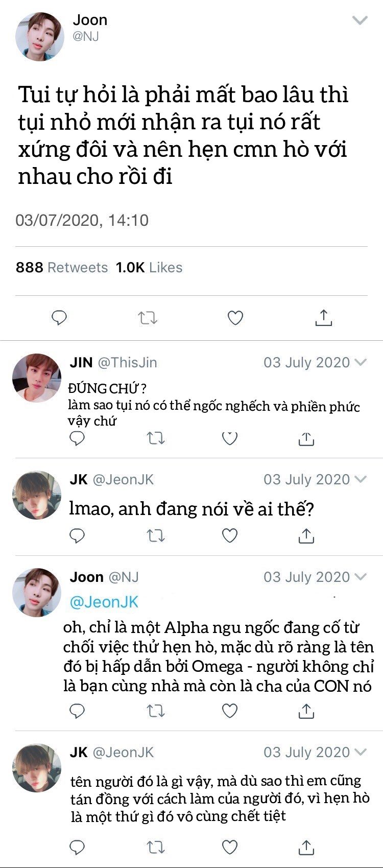Like JK's final reply at the bottom
383x868 pixels.
pyautogui.click(x=230, y=847)
